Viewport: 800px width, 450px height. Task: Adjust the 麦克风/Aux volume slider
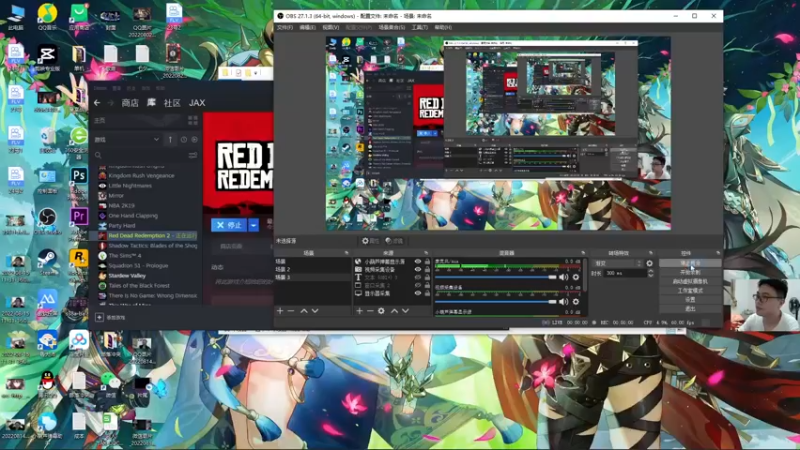click(x=495, y=277)
